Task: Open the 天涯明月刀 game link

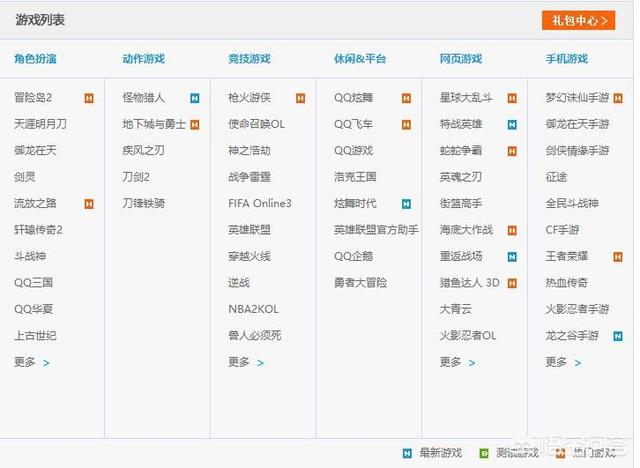Action: tap(40, 124)
